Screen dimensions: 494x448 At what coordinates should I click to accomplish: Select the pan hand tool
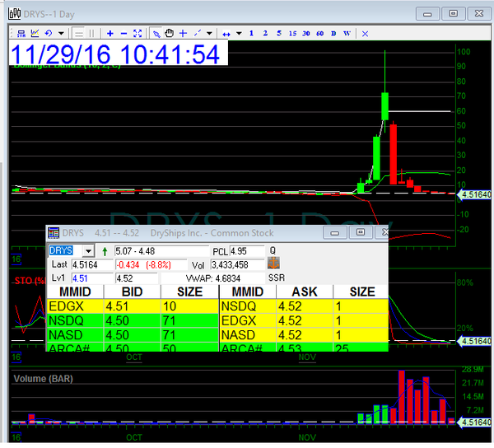pyautogui.click(x=169, y=33)
